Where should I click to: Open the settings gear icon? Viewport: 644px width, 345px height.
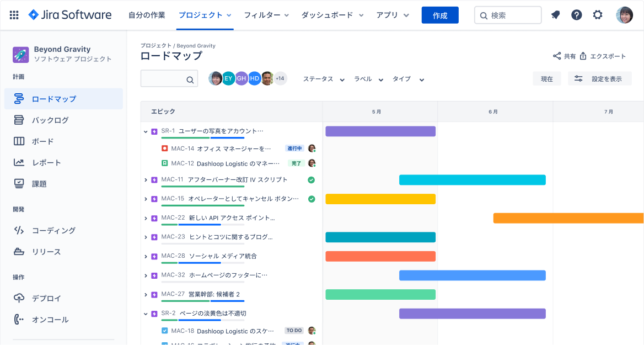tap(598, 15)
